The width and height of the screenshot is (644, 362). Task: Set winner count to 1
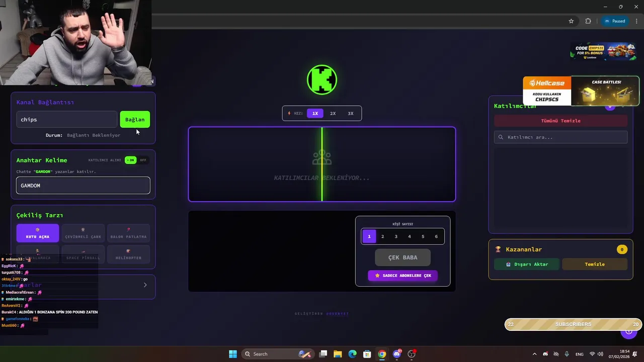(x=369, y=236)
